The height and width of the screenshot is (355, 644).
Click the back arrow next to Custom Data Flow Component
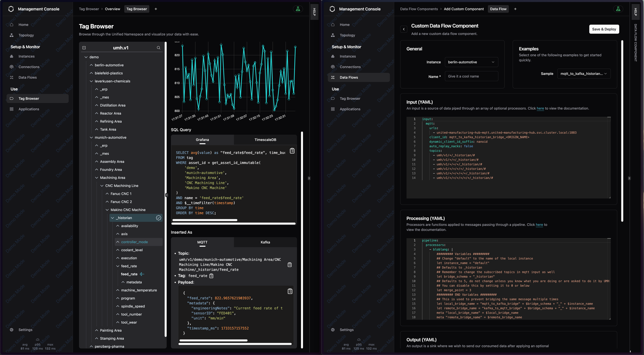(x=404, y=29)
